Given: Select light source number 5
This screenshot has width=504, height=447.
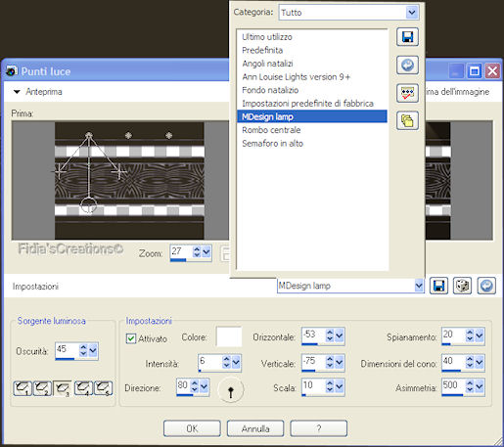Looking at the screenshot, I should click(104, 388).
